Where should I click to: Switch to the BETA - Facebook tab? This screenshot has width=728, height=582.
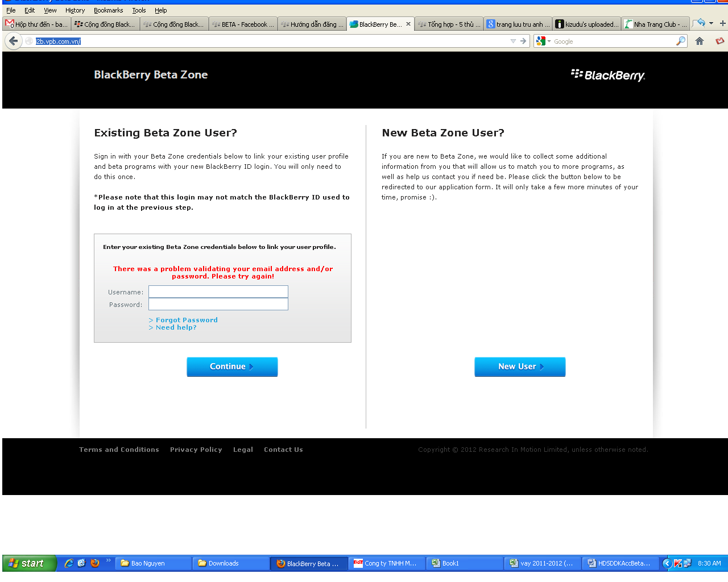pyautogui.click(x=243, y=24)
